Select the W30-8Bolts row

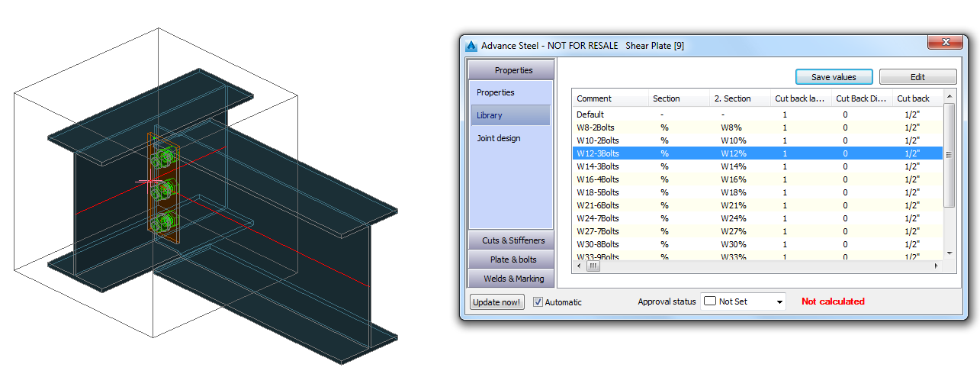pos(758,244)
